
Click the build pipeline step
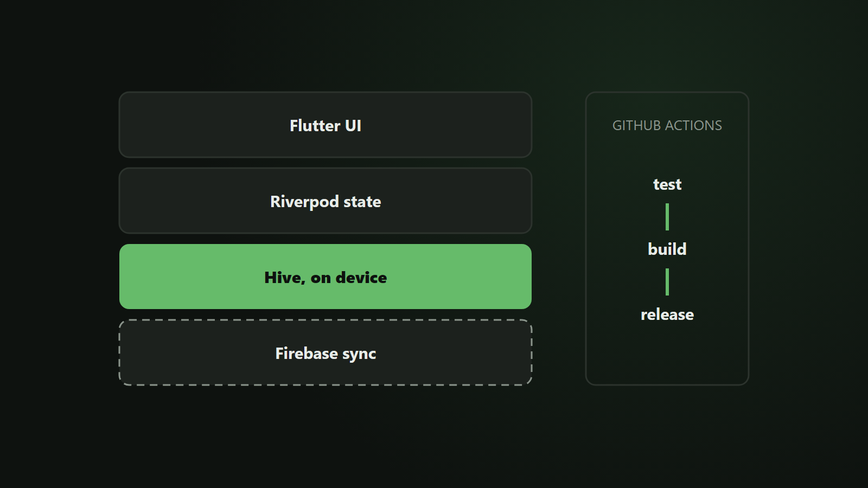pyautogui.click(x=667, y=249)
